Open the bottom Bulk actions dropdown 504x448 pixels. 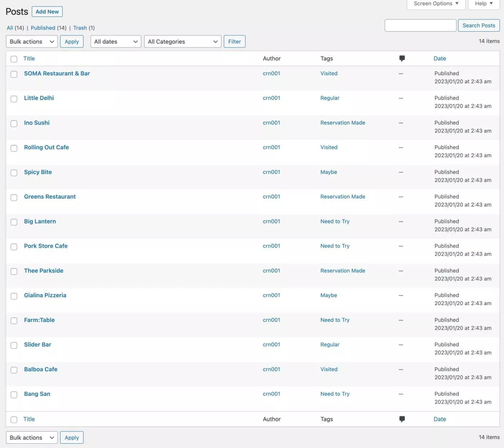tap(32, 438)
